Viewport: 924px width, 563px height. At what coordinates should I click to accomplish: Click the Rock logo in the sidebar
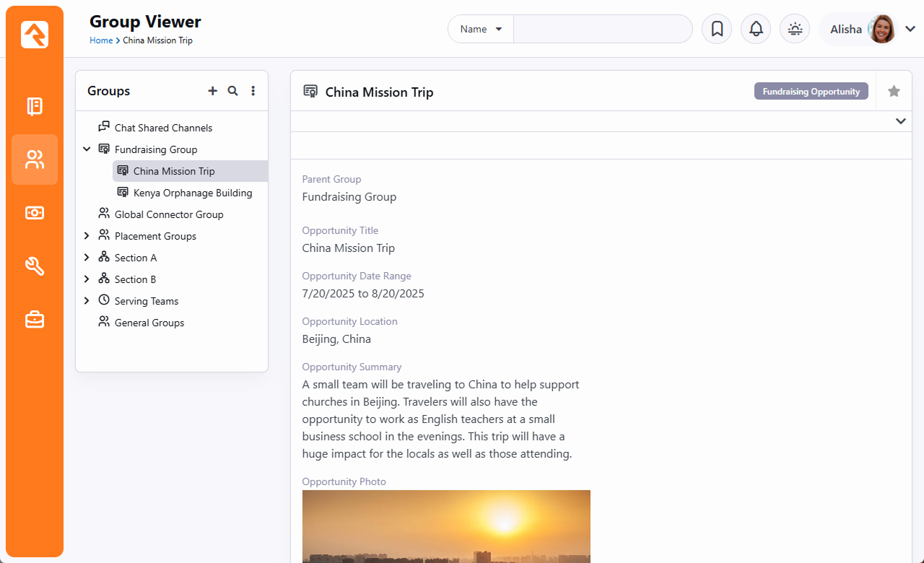click(x=35, y=35)
